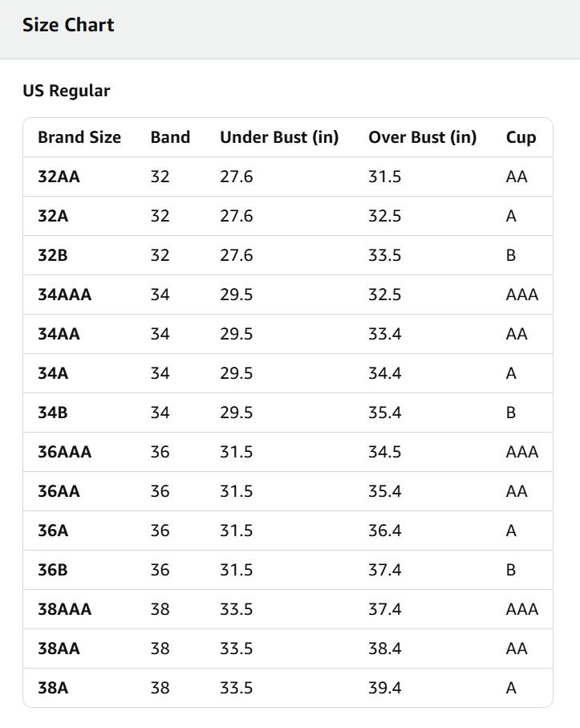This screenshot has height=728, width=580.
Task: Select the 38AAA brand size cell
Action: (x=64, y=609)
